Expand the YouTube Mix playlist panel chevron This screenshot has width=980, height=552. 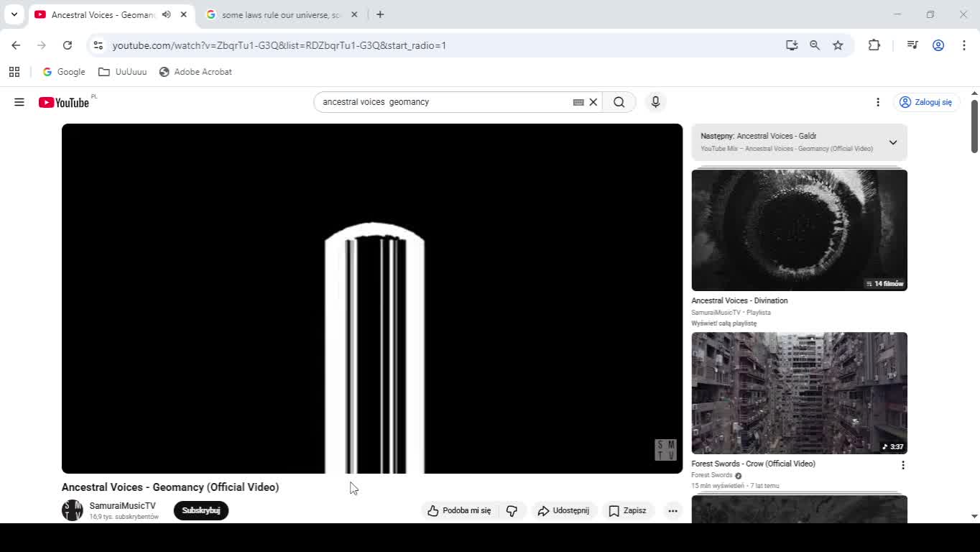pos(893,142)
